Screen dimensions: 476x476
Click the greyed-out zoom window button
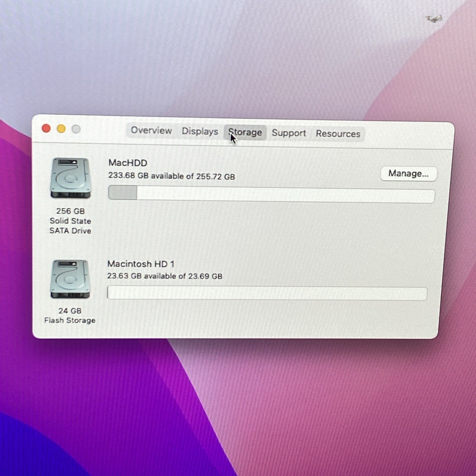click(x=76, y=129)
